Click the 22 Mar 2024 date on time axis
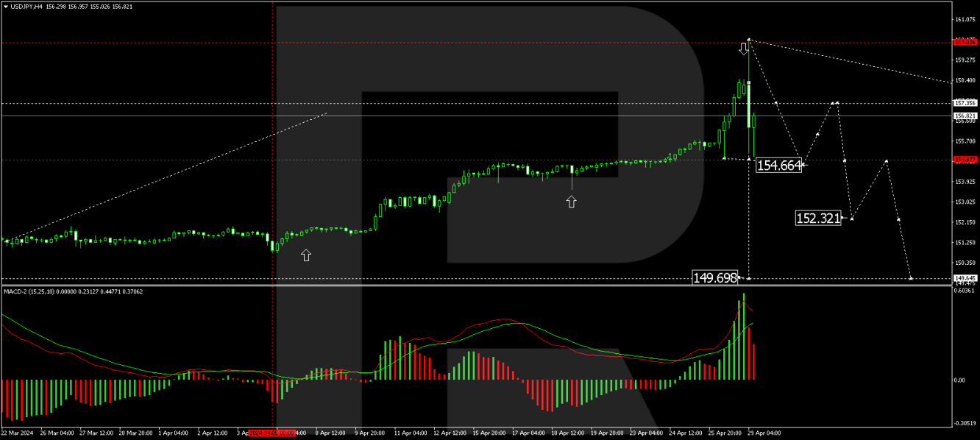This screenshot has height=440, width=980. 16,433
